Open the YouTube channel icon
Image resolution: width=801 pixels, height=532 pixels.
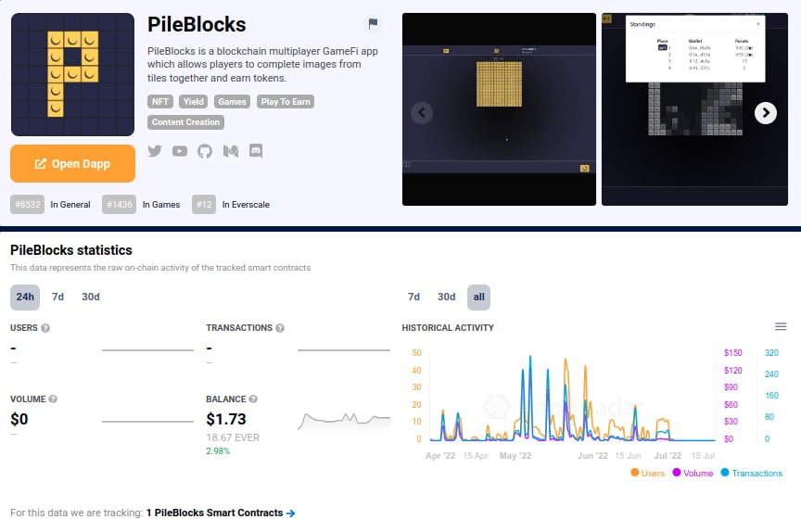coord(180,151)
